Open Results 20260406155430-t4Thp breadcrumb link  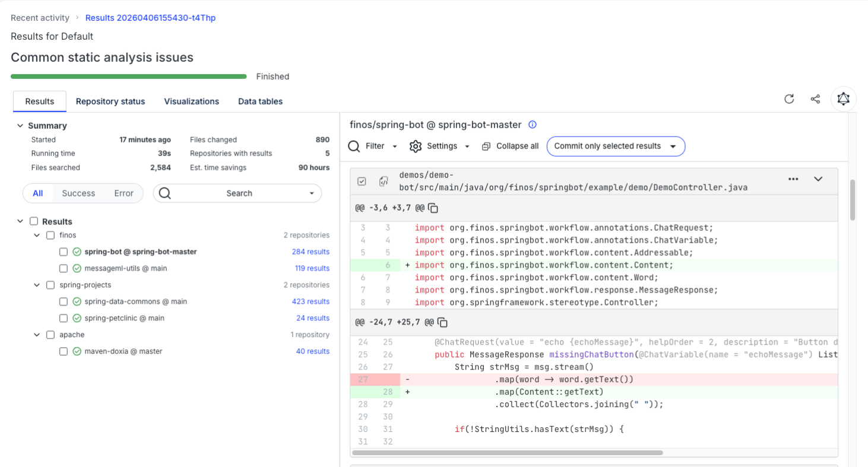[150, 18]
